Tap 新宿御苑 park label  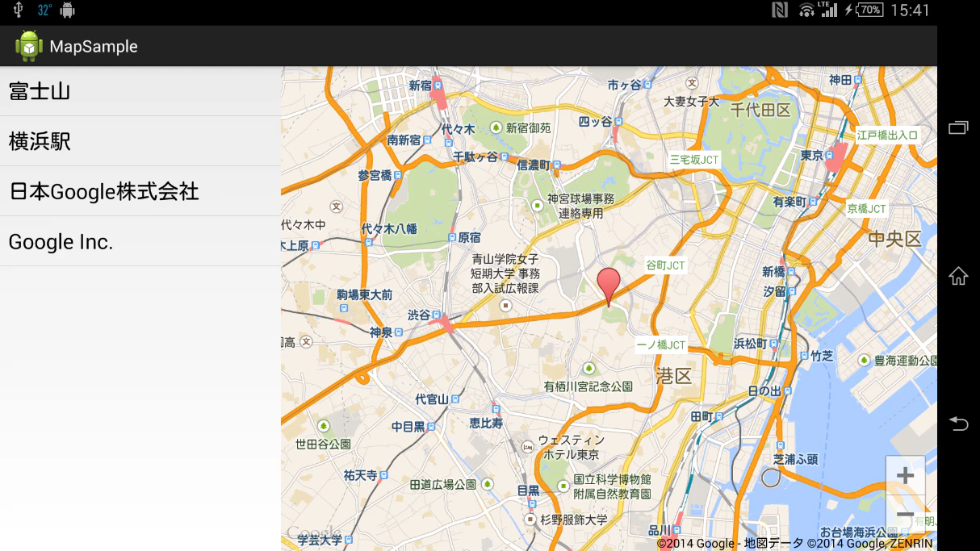pyautogui.click(x=529, y=127)
